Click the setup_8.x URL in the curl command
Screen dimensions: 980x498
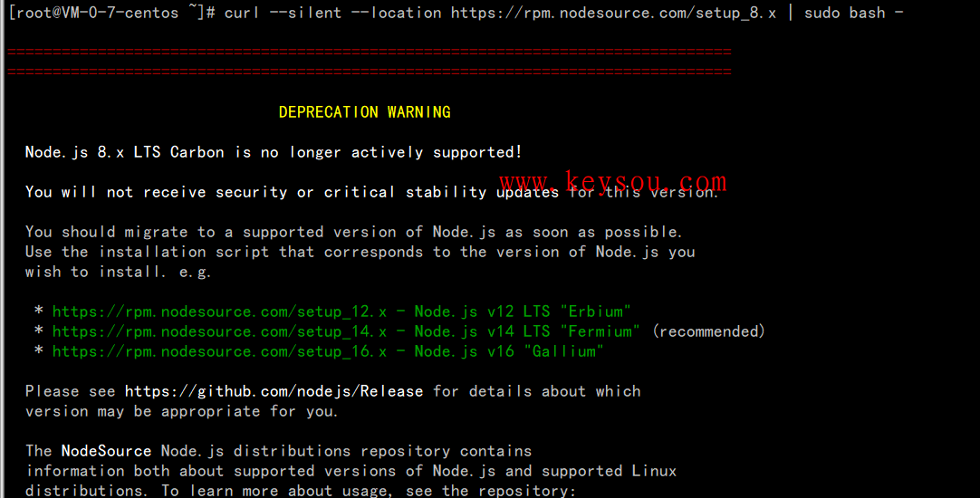(613, 14)
